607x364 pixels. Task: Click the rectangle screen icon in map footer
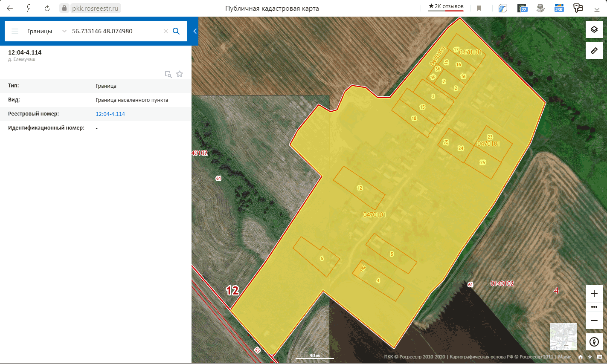click(599, 357)
